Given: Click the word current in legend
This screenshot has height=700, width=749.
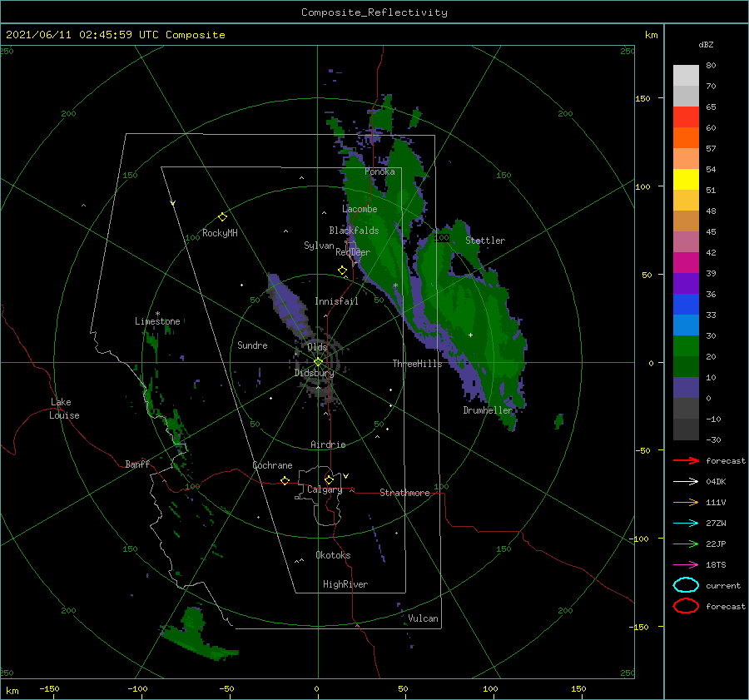Looking at the screenshot, I should point(723,585).
